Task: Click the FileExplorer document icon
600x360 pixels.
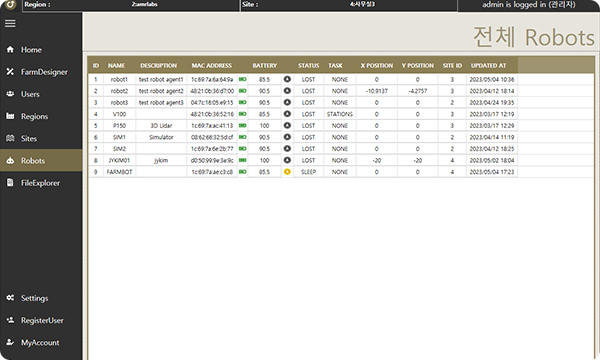Action: click(10, 182)
